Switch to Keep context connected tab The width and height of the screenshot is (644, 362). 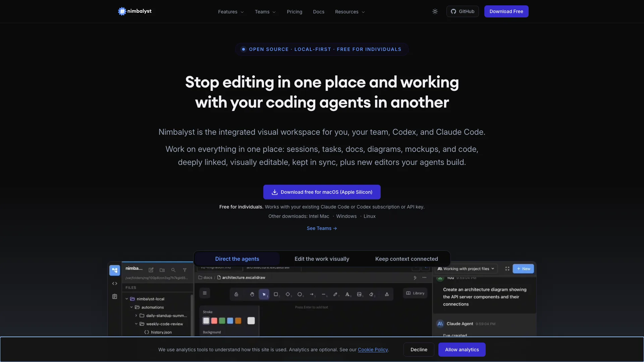[407, 259]
